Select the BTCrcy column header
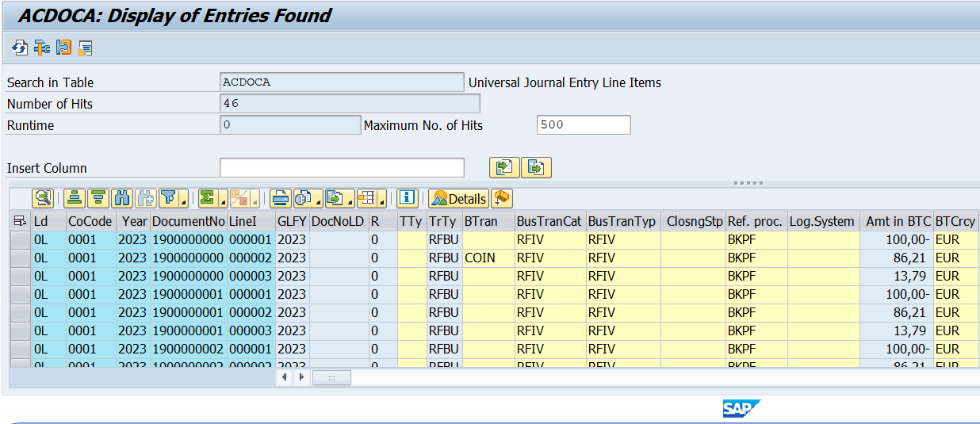Screen dimensions: 980x424 point(956,221)
